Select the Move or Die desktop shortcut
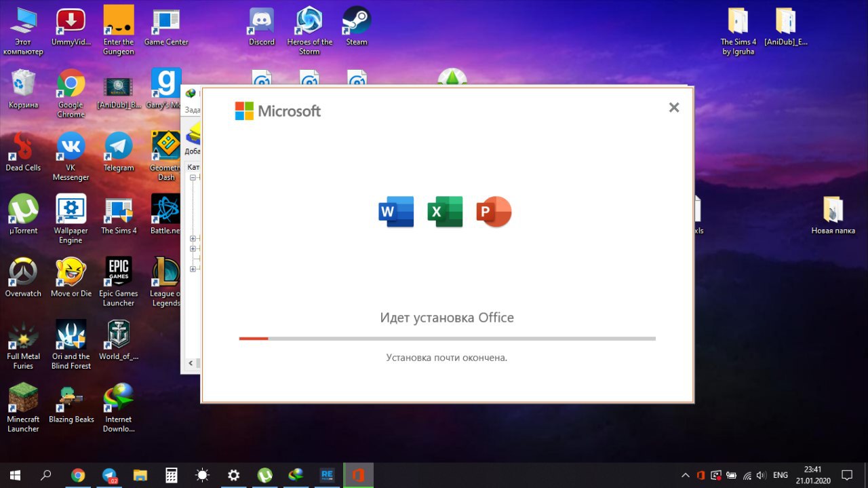868x488 pixels. (x=71, y=278)
